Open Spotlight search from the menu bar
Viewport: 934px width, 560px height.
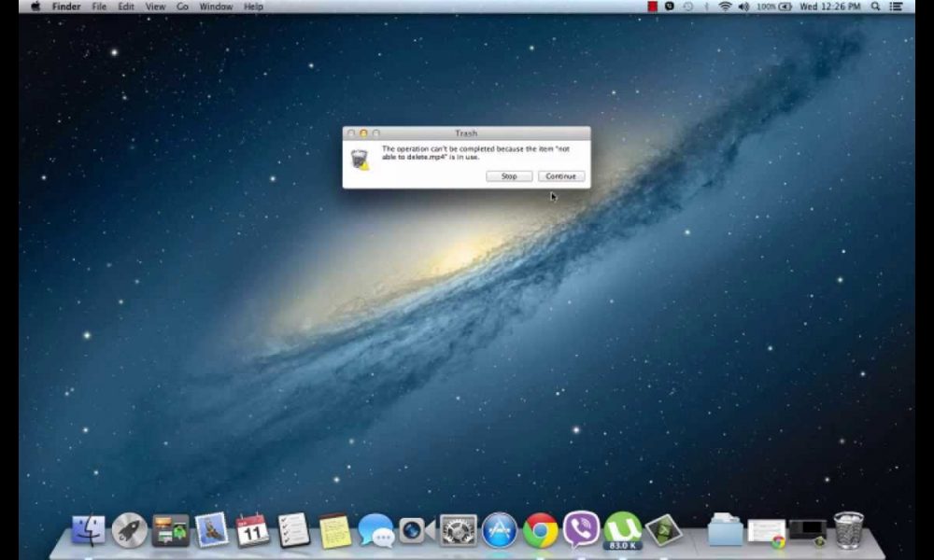point(874,7)
